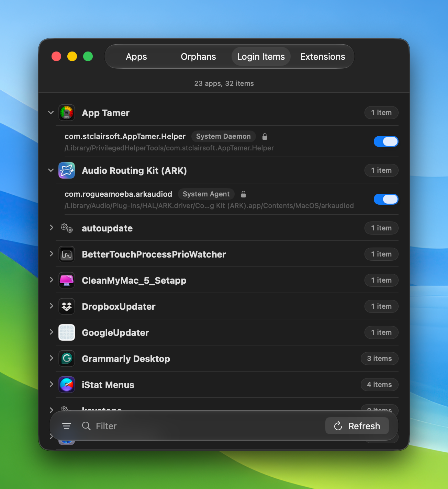This screenshot has width=448, height=489.
Task: Click the 1 item badge for CleanMyMac_5_Setapp
Action: pos(381,280)
